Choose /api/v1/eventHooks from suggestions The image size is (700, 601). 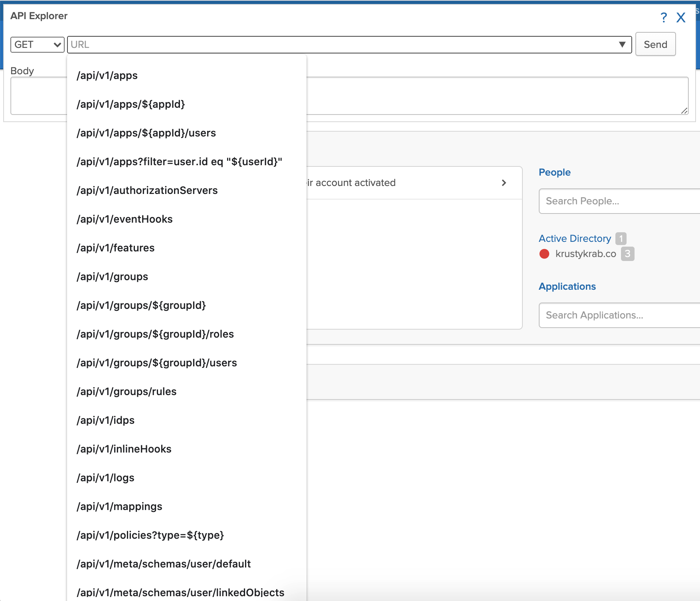click(125, 219)
